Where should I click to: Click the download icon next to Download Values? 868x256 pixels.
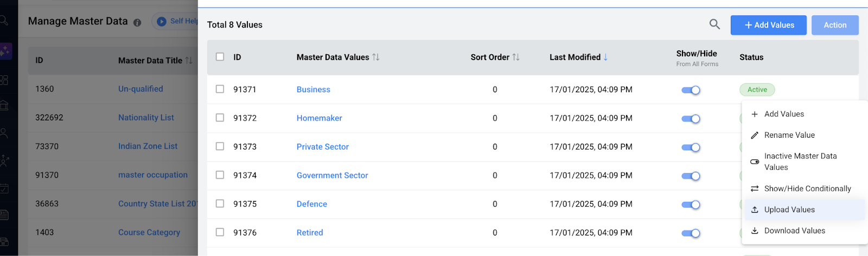[755, 231]
